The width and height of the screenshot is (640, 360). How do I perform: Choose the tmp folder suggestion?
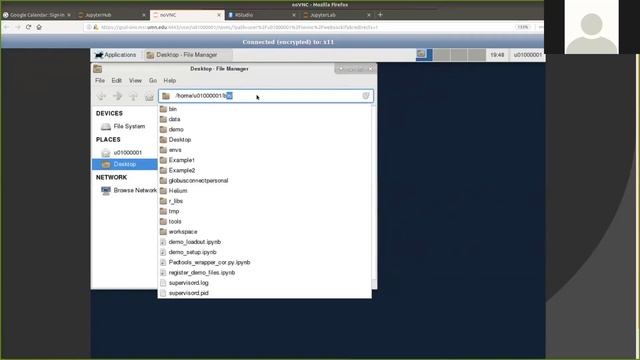coord(264,211)
